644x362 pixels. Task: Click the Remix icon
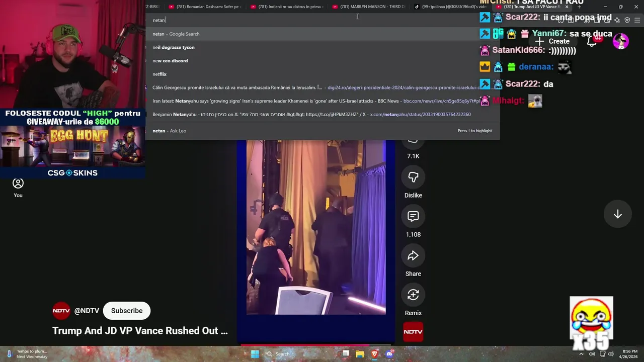coord(413,295)
